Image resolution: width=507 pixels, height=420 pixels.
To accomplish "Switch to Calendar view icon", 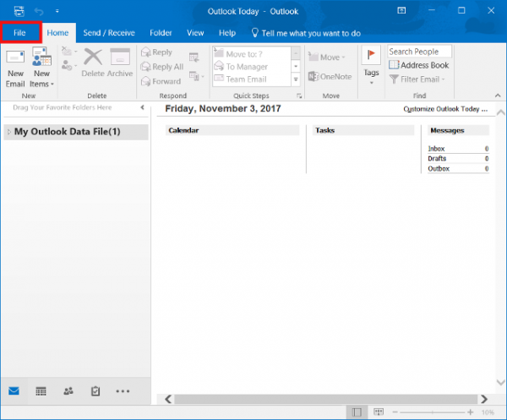I will [41, 391].
